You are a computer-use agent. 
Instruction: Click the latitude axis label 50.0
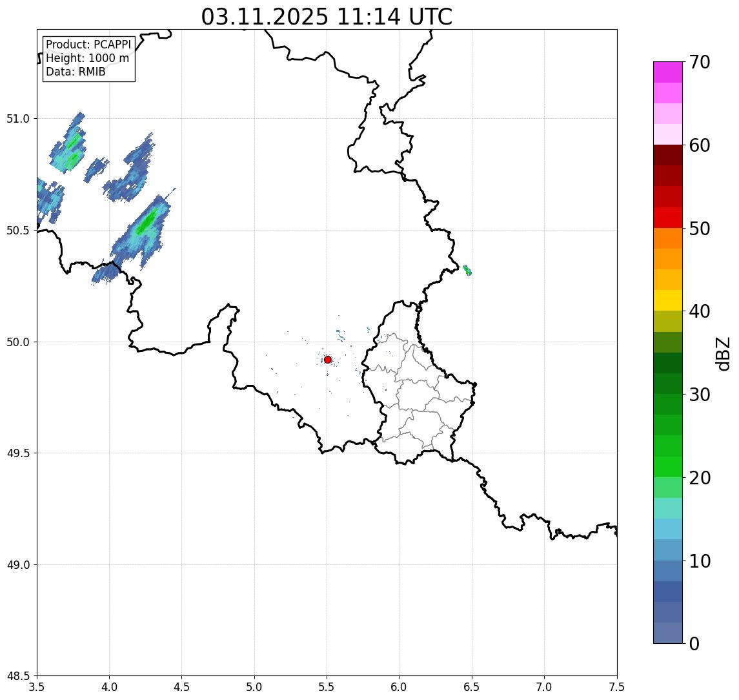(x=18, y=342)
